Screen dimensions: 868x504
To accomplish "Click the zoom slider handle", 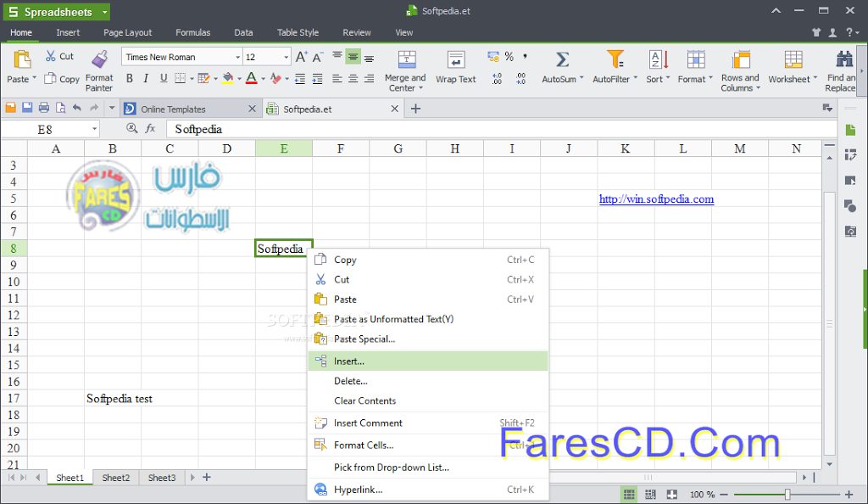I will click(x=787, y=494).
